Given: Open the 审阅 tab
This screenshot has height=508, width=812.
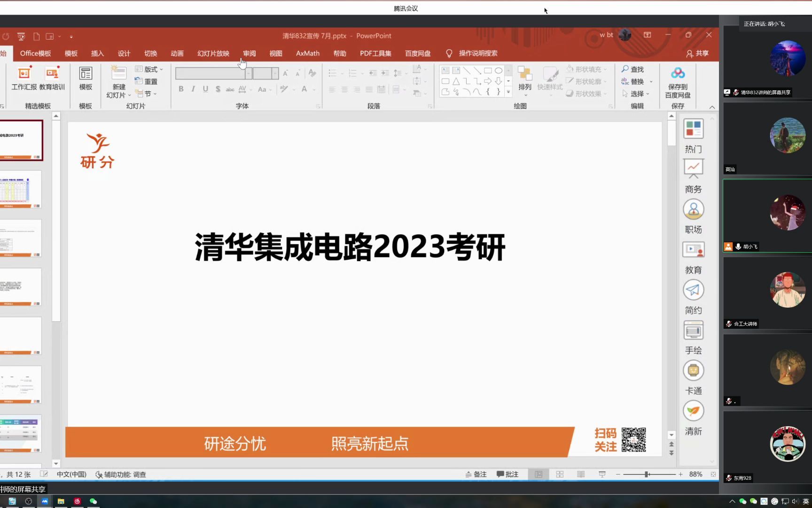Looking at the screenshot, I should click(249, 53).
